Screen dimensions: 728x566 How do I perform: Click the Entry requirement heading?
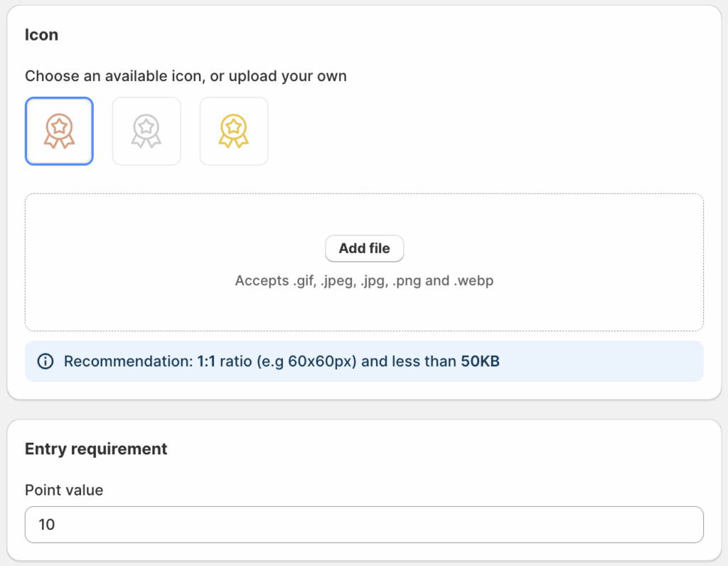[96, 449]
